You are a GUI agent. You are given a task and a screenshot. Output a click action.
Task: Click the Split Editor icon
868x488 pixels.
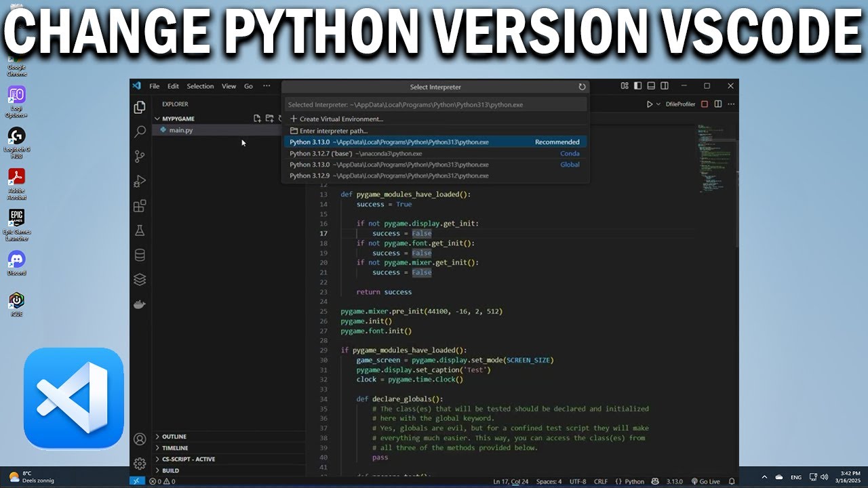pyautogui.click(x=718, y=104)
